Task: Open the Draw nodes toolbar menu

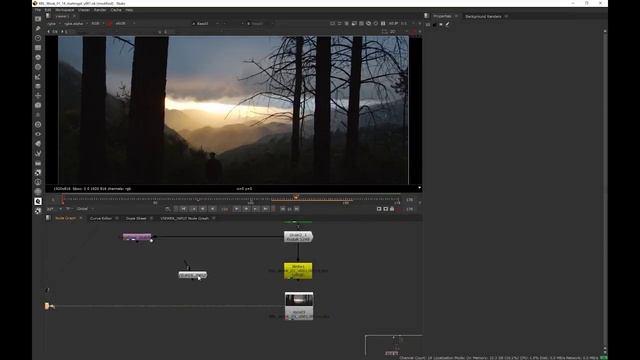Action: [38, 29]
